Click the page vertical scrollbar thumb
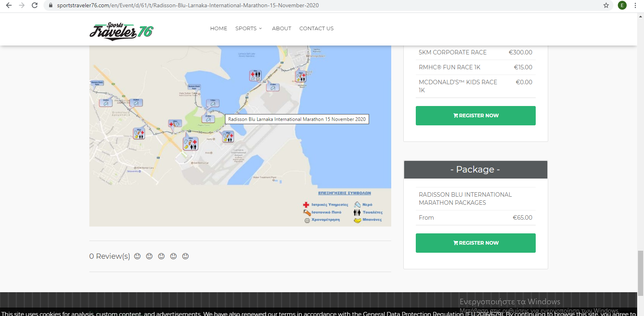644x316 pixels. (x=640, y=273)
